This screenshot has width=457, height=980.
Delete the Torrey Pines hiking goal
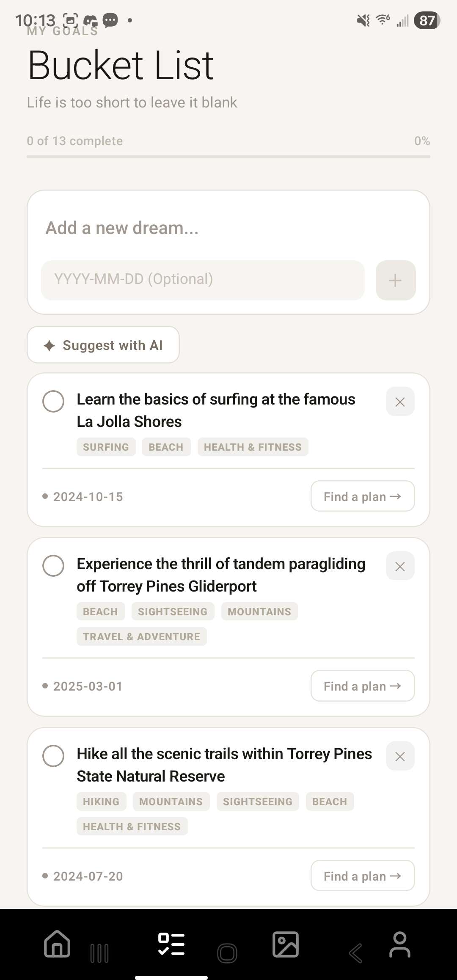click(400, 756)
